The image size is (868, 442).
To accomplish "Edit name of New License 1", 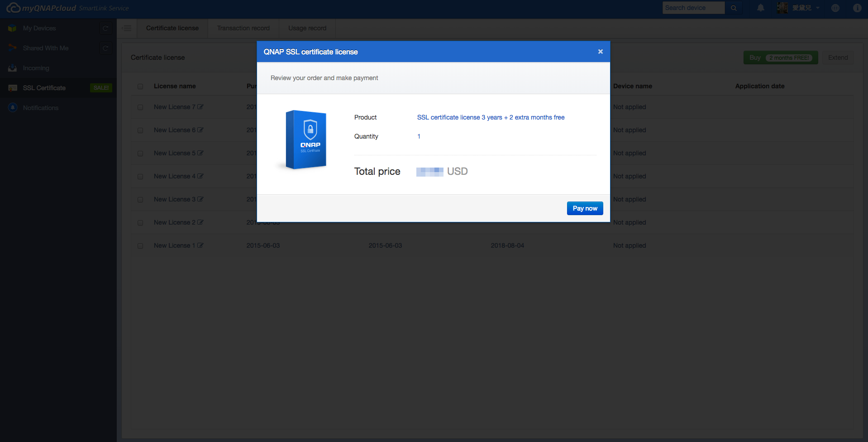I will tap(200, 245).
